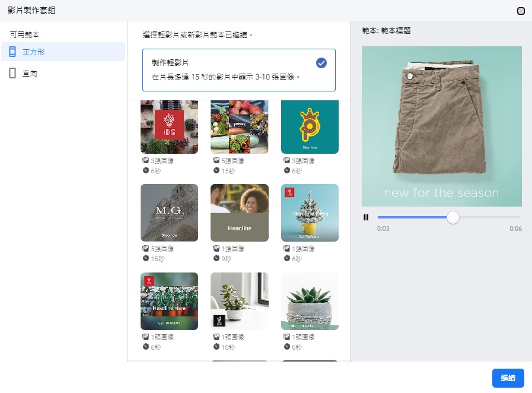Screen dimensions: 532x393
Task: Choose the vegetables market collage template
Action: (x=239, y=126)
